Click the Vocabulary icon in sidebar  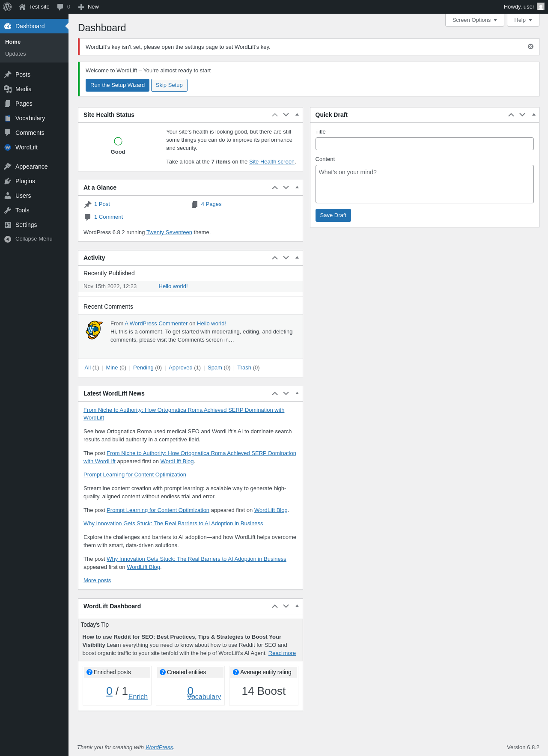8,118
